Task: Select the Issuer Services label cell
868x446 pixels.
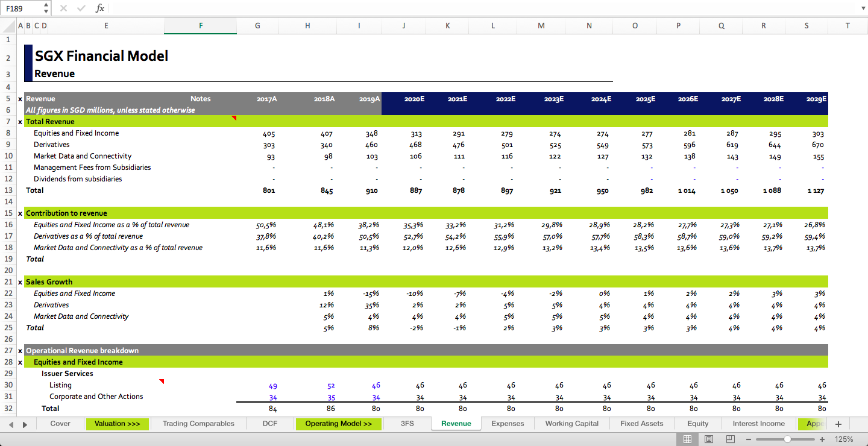Action: click(67, 374)
